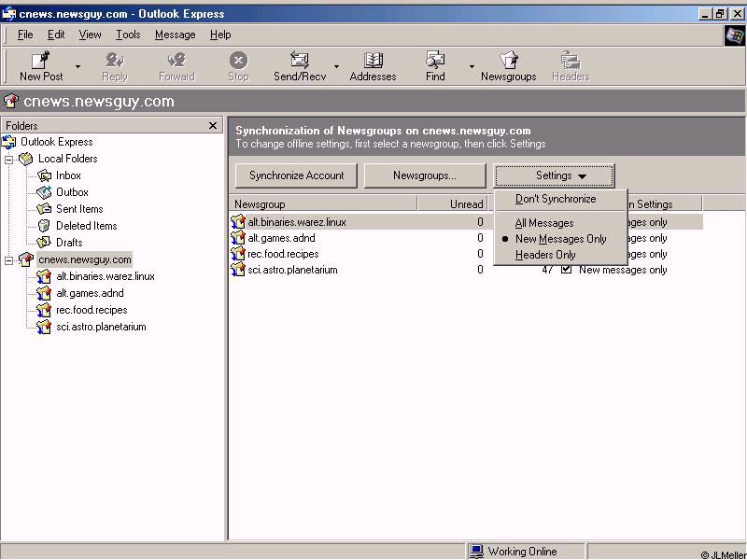Open the dropdown arrow beside New Post
Image resolution: width=747 pixels, height=560 pixels.
click(78, 67)
